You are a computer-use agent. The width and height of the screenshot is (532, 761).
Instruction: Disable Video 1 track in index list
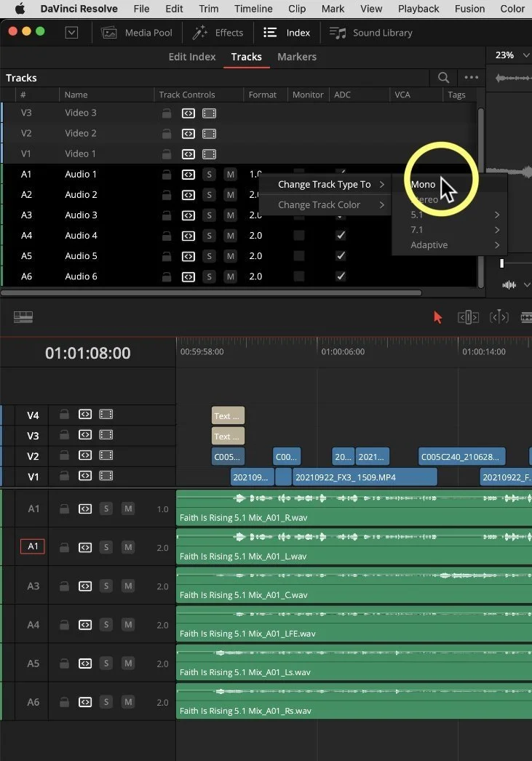(x=209, y=154)
